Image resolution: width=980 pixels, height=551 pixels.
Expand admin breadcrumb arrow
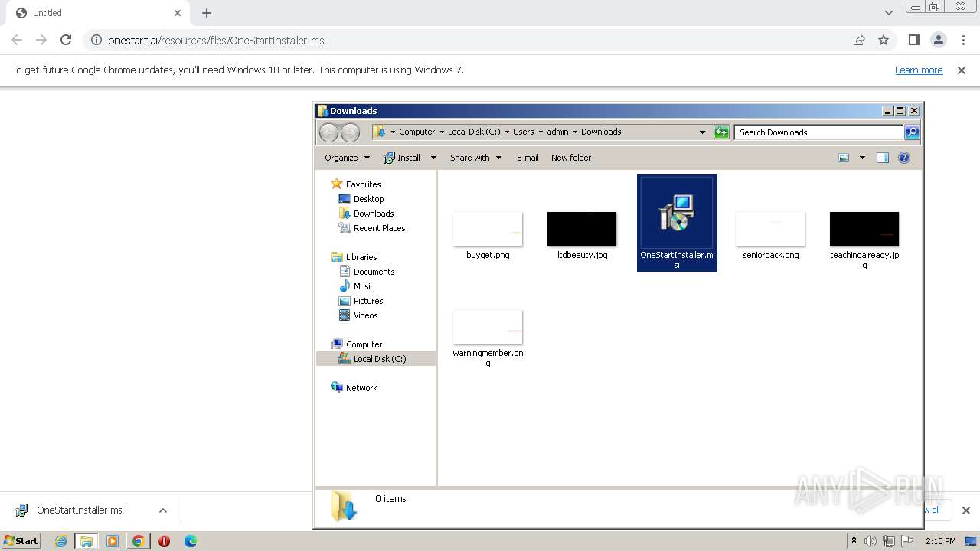[575, 132]
